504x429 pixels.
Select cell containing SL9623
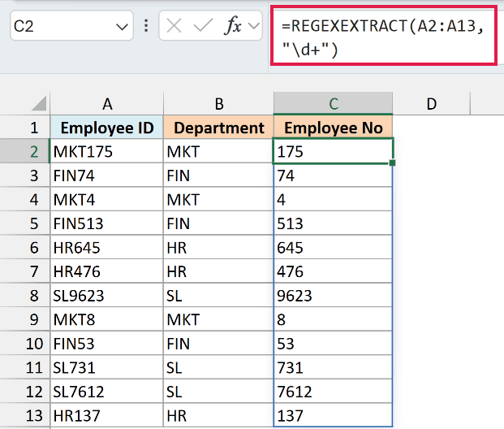106,296
